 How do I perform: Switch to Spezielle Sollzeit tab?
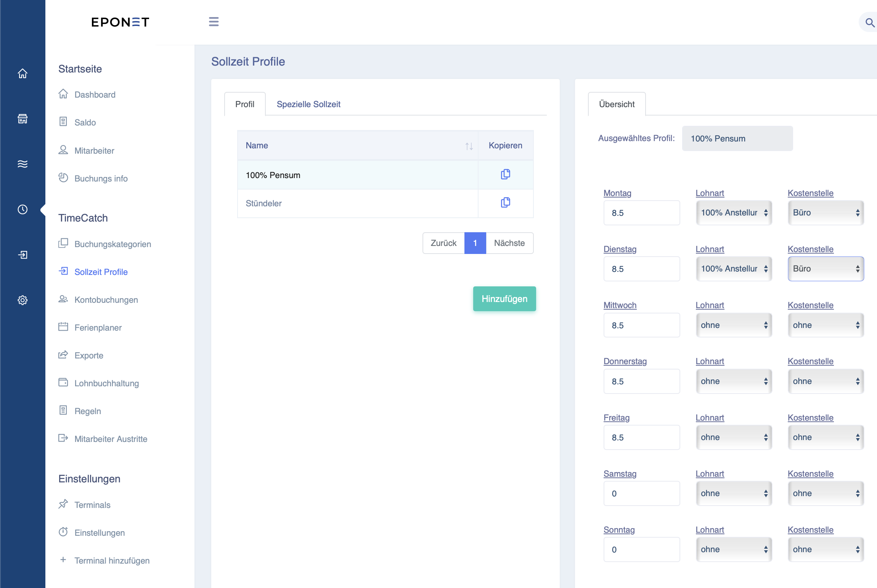[308, 104]
